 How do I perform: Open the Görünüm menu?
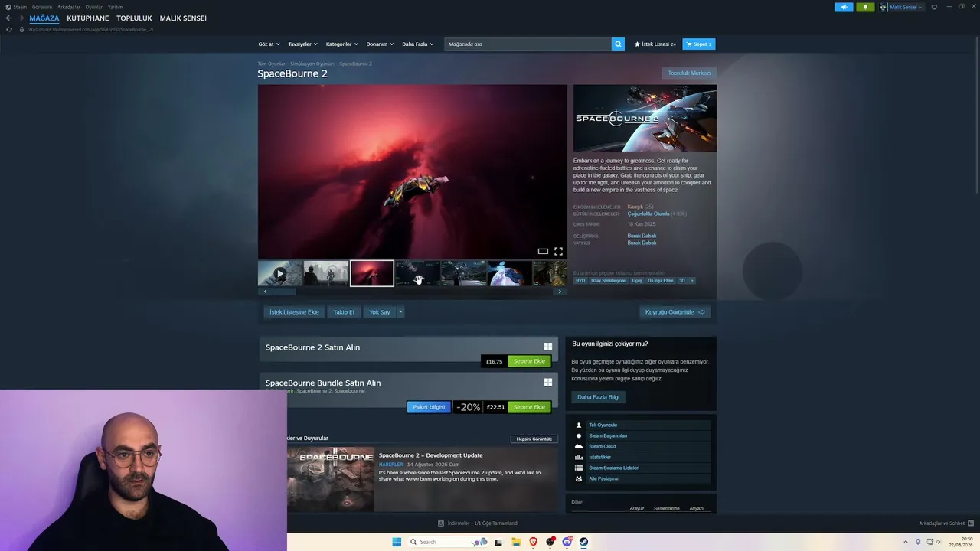point(42,7)
